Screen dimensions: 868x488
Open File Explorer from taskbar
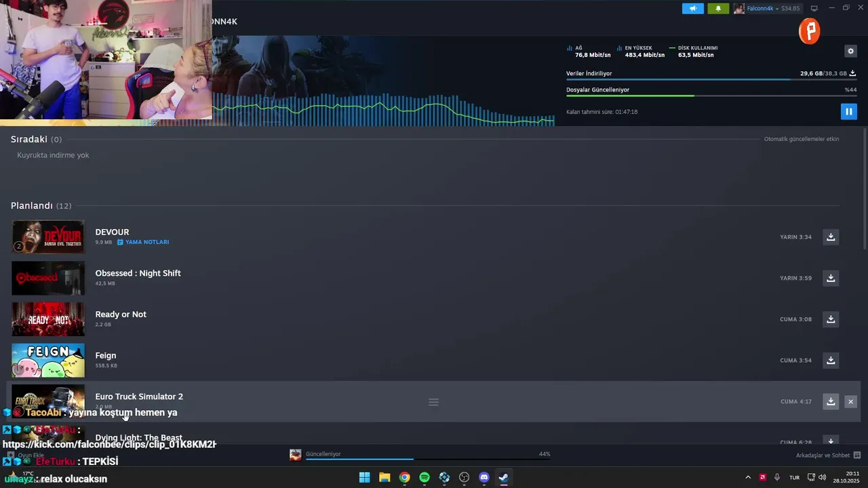[384, 477]
